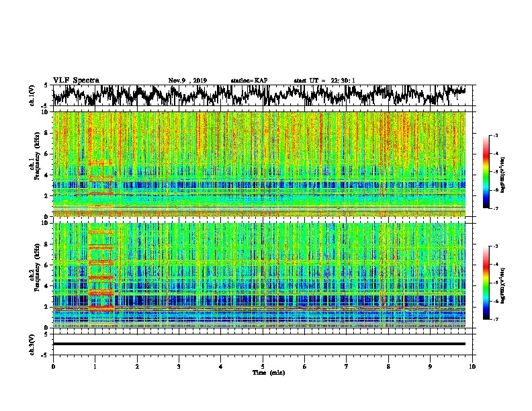Click time axis tick label "5"

tap(263, 367)
